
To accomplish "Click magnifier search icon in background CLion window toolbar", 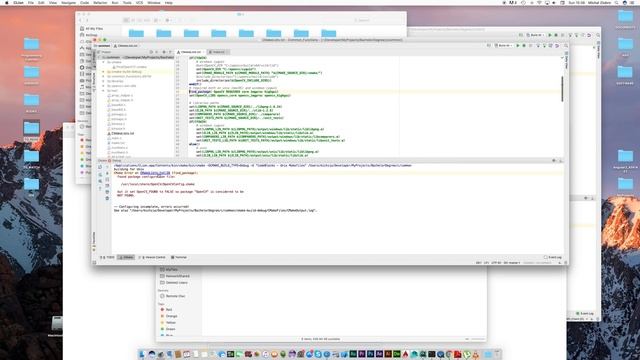I will pyautogui.click(x=598, y=36).
